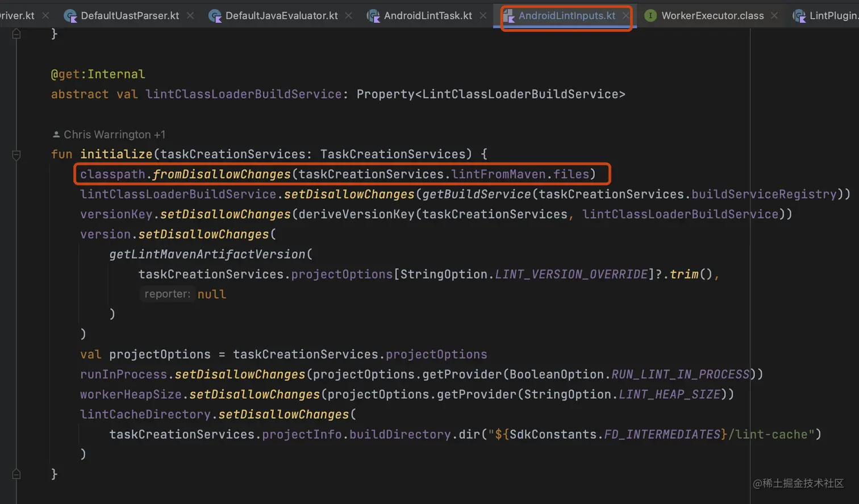Click the fun keyword before initialize
The width and height of the screenshot is (859, 504).
click(x=62, y=154)
